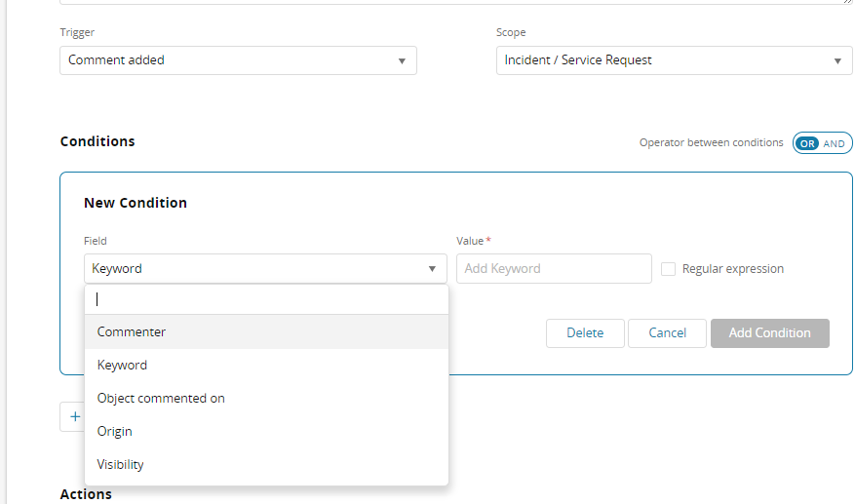
Task: Select the Keyword option in the list
Action: pyautogui.click(x=123, y=366)
